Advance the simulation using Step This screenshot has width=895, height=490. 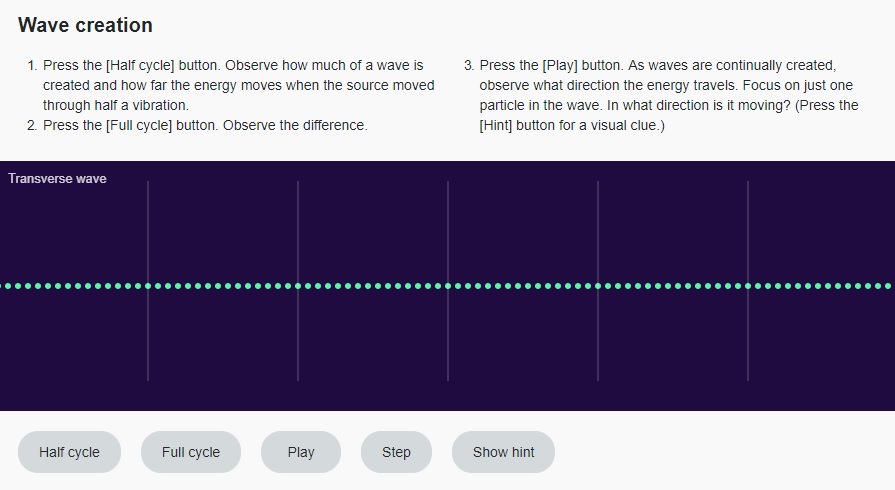(x=396, y=452)
